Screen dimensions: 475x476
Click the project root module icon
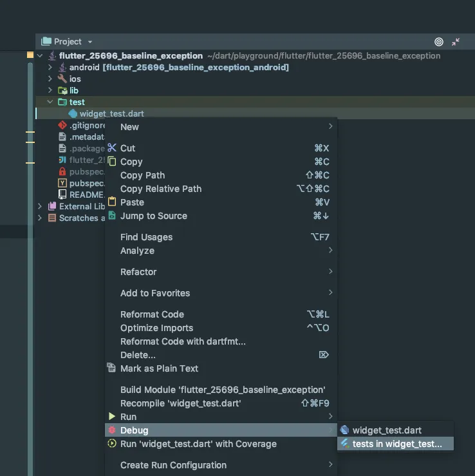pos(52,55)
